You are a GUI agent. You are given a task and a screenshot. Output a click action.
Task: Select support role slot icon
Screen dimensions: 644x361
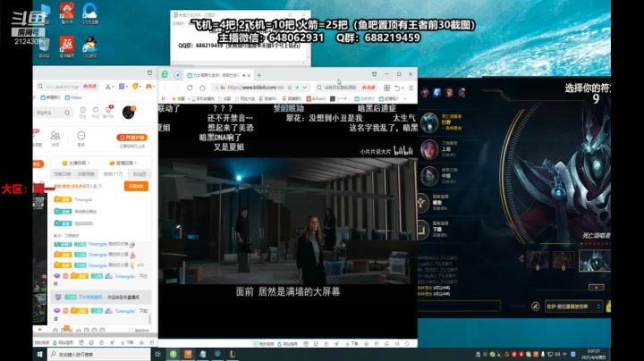tap(423, 203)
